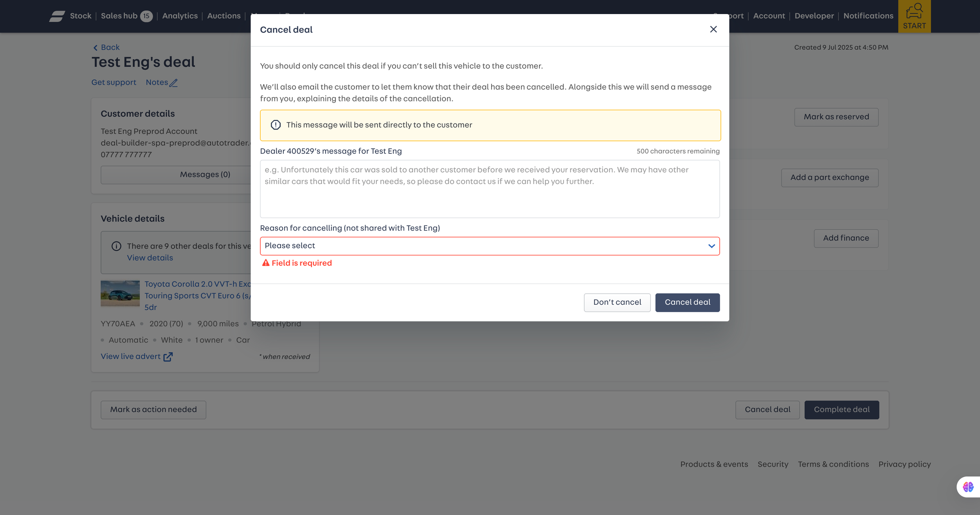Click the Add finance button
The height and width of the screenshot is (515, 980).
(x=846, y=238)
